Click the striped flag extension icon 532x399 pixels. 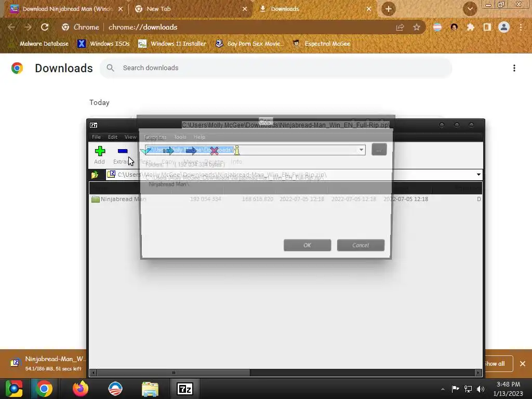point(437,27)
